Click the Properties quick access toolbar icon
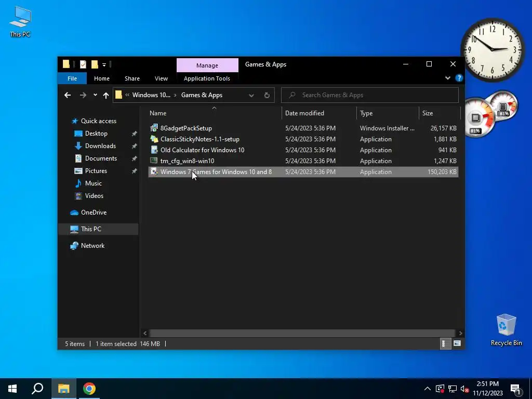Screen dimensions: 532x399 coord(83,64)
